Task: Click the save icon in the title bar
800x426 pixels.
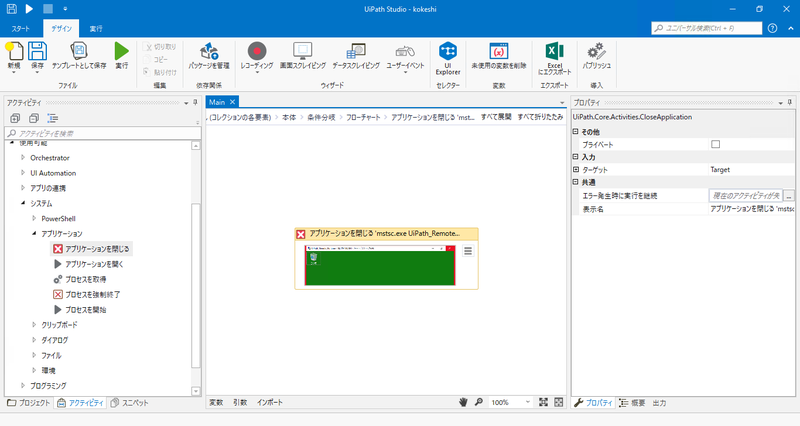Action: tap(11, 9)
